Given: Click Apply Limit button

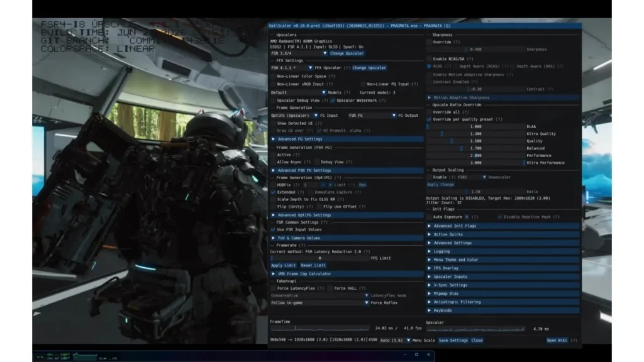Looking at the screenshot, I should [284, 266].
